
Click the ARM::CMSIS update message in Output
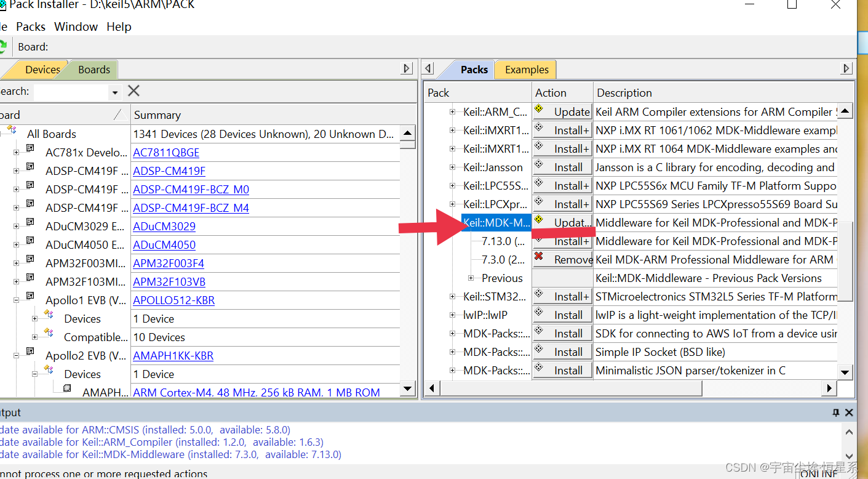tap(145, 430)
